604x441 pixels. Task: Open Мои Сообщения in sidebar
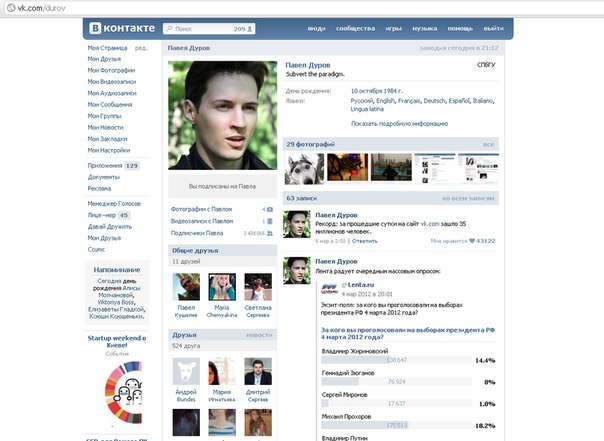pos(110,104)
